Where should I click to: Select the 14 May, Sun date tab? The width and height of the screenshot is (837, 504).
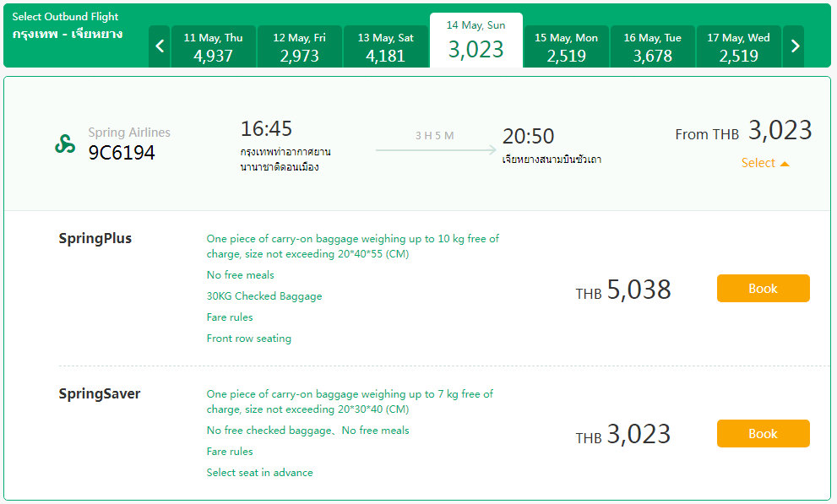[x=476, y=40]
